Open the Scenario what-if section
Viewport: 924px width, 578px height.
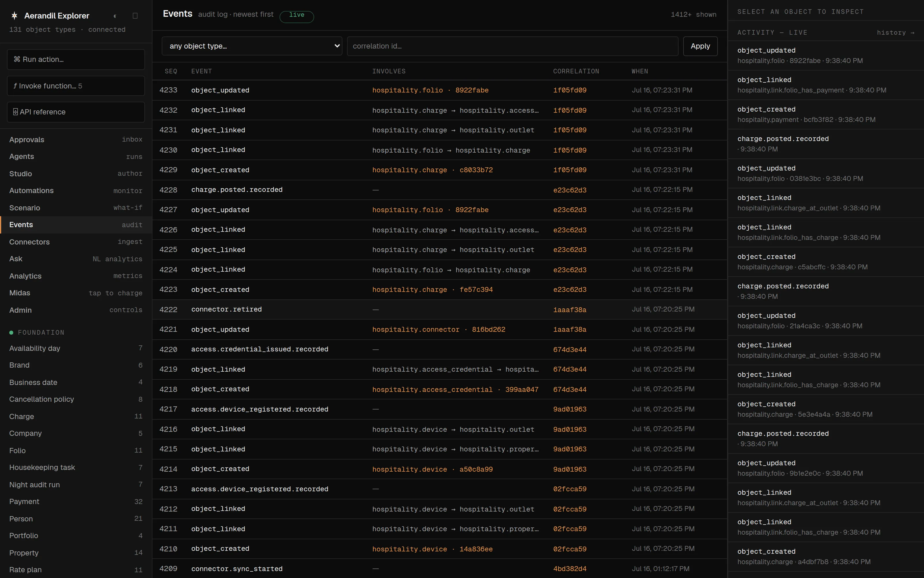[76, 208]
